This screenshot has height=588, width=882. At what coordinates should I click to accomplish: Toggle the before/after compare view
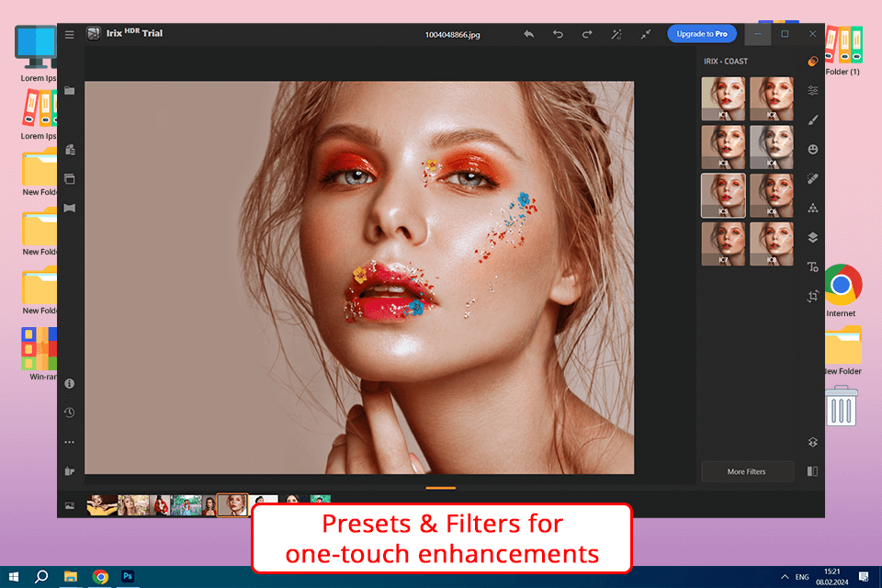(812, 471)
